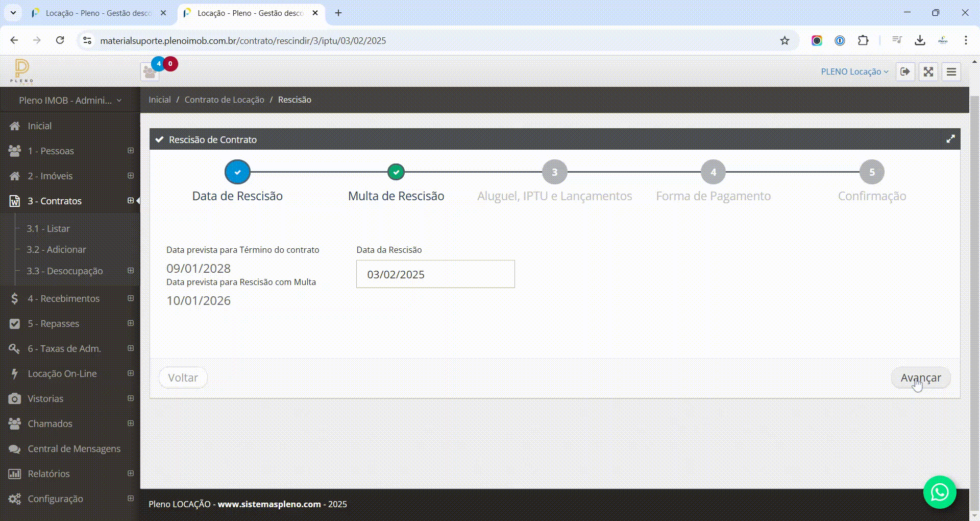Open Inicial in the sidebar
This screenshot has height=521, width=980.
click(x=70, y=126)
